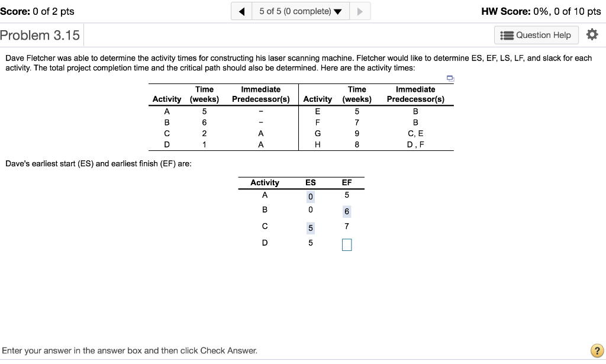Screen dimensions: 606x364
Task: Select the EF answer field for activity B
Action: (x=347, y=211)
